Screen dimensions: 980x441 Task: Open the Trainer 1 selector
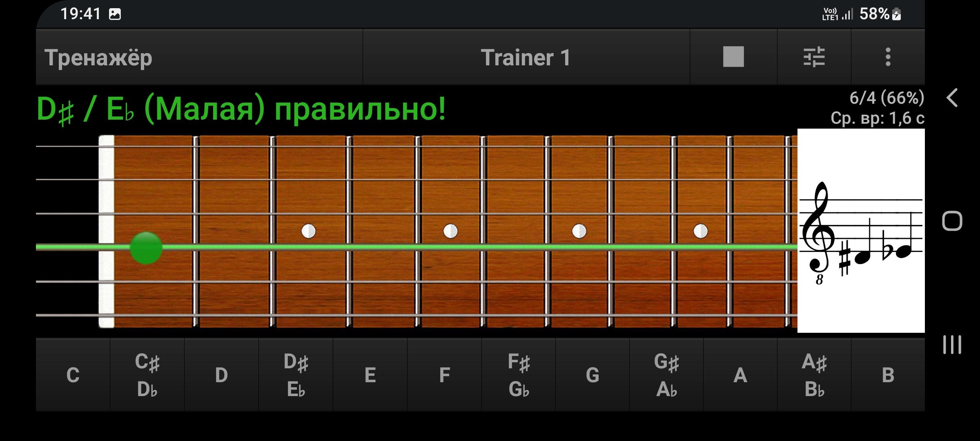526,57
